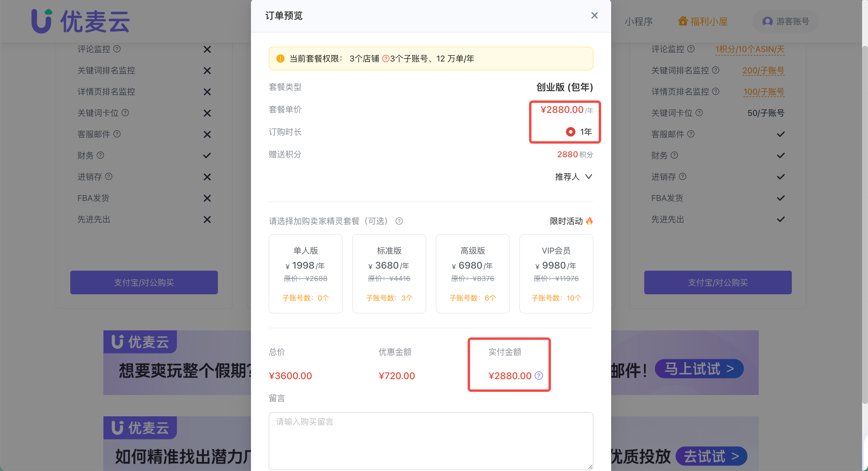Click help icon beside right 关键词卡位
Viewport: 868px width, 471px height.
(x=699, y=113)
